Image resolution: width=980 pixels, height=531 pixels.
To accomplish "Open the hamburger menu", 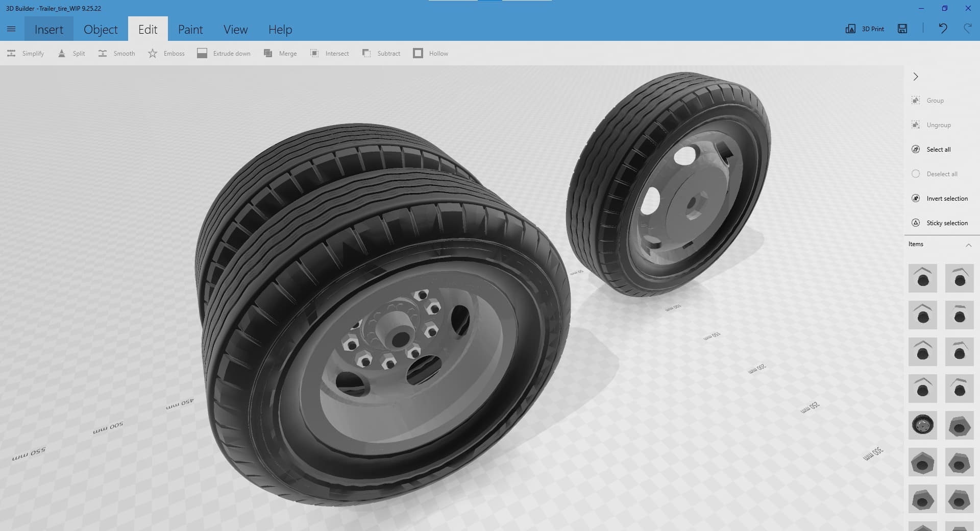I will pos(11,29).
